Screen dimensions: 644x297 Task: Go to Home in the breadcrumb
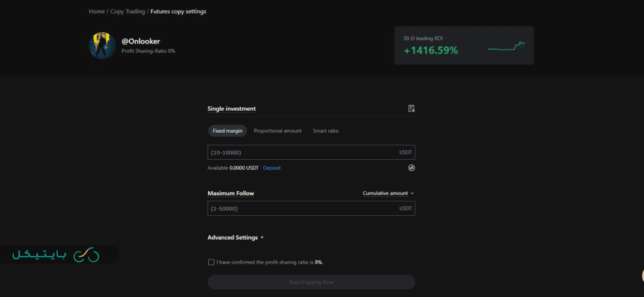pos(97,11)
